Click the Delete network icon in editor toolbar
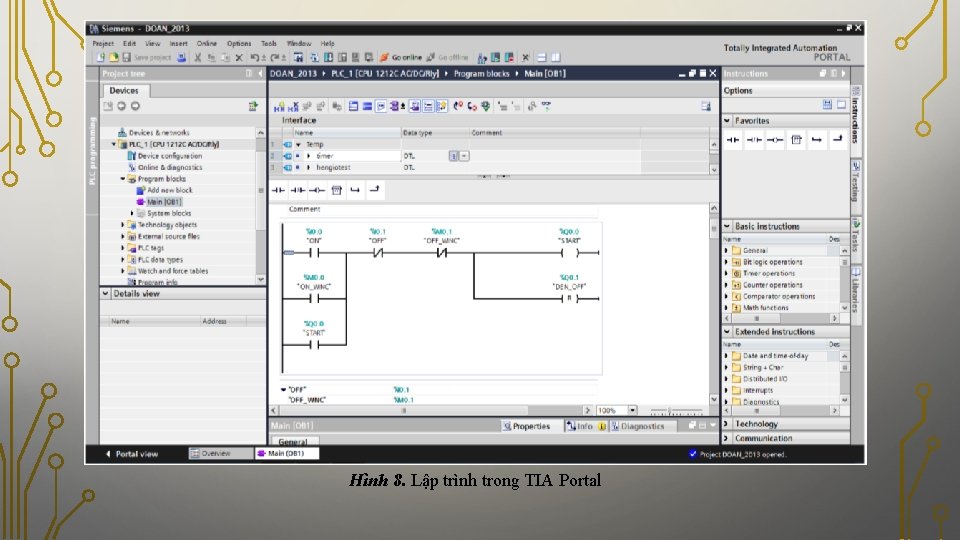The height and width of the screenshot is (540, 960). tap(293, 107)
